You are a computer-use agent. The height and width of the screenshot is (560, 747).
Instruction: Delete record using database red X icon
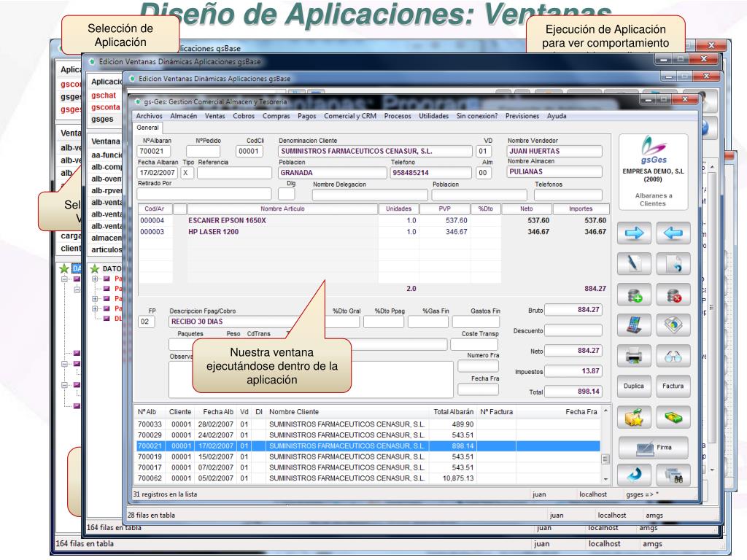[673, 295]
